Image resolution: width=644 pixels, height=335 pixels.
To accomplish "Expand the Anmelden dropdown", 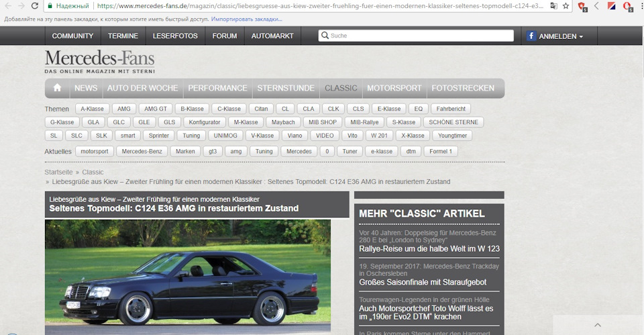I will (x=561, y=36).
